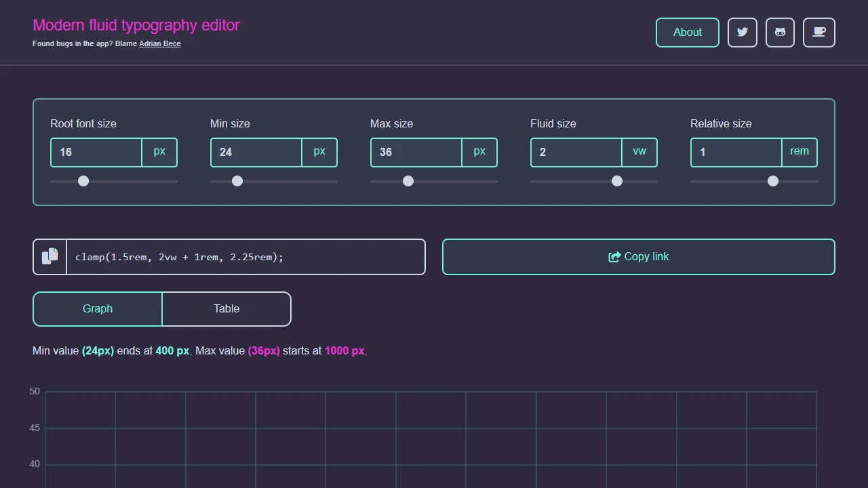The height and width of the screenshot is (488, 868).
Task: Click the px unit next to Max size
Action: [x=479, y=152]
